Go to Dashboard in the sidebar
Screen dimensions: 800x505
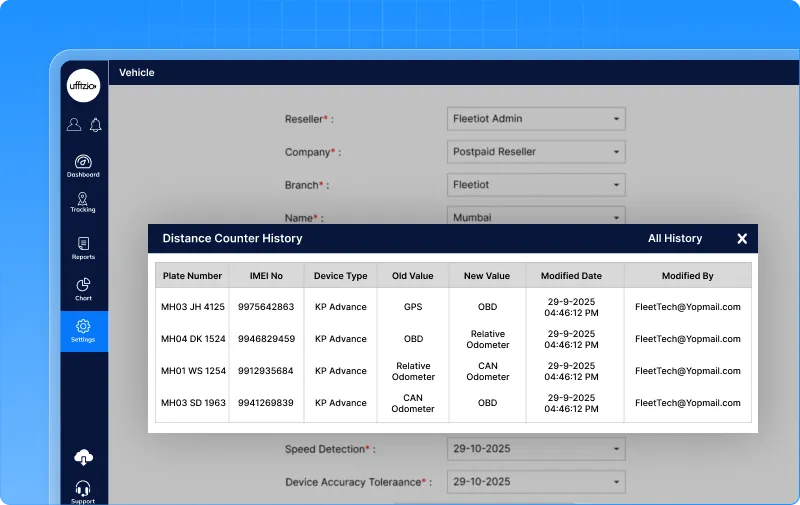coord(83,165)
